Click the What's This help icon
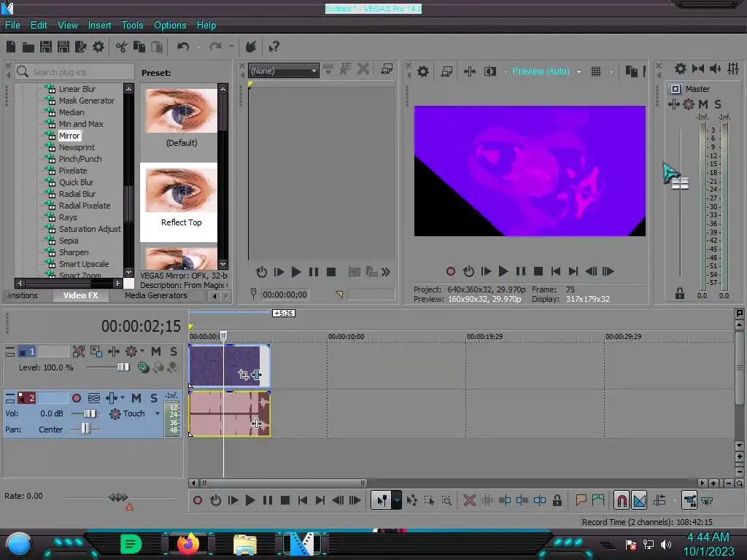 274,47
